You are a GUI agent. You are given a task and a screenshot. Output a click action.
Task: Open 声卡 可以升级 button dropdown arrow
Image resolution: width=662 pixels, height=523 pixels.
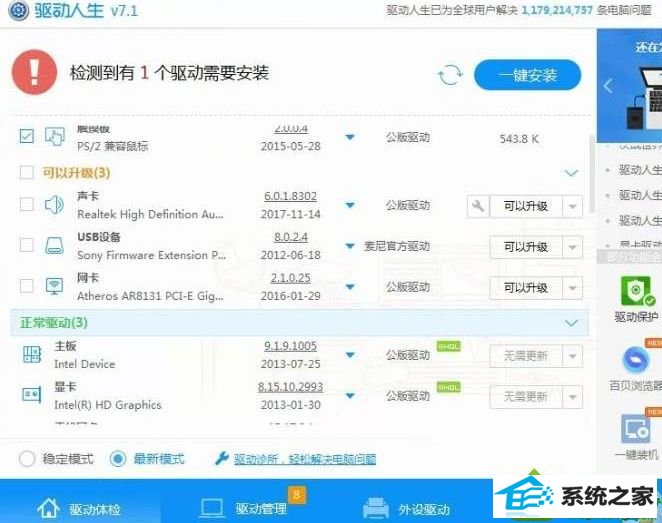tap(572, 206)
